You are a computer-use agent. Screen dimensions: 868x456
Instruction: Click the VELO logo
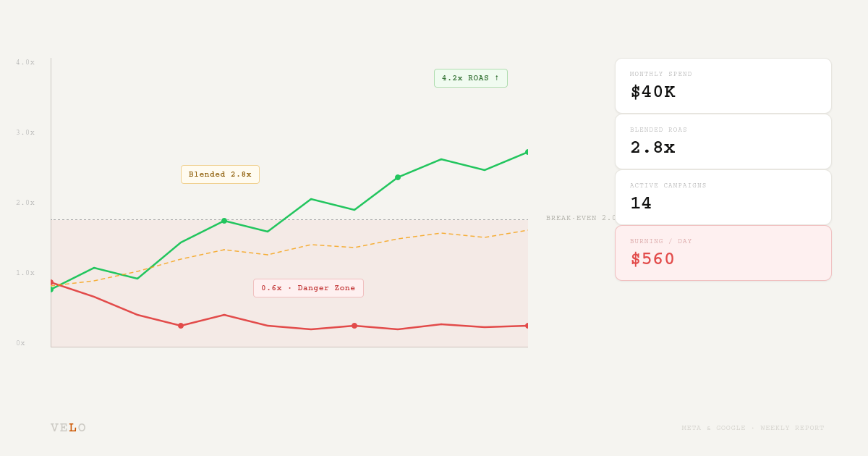(68, 428)
